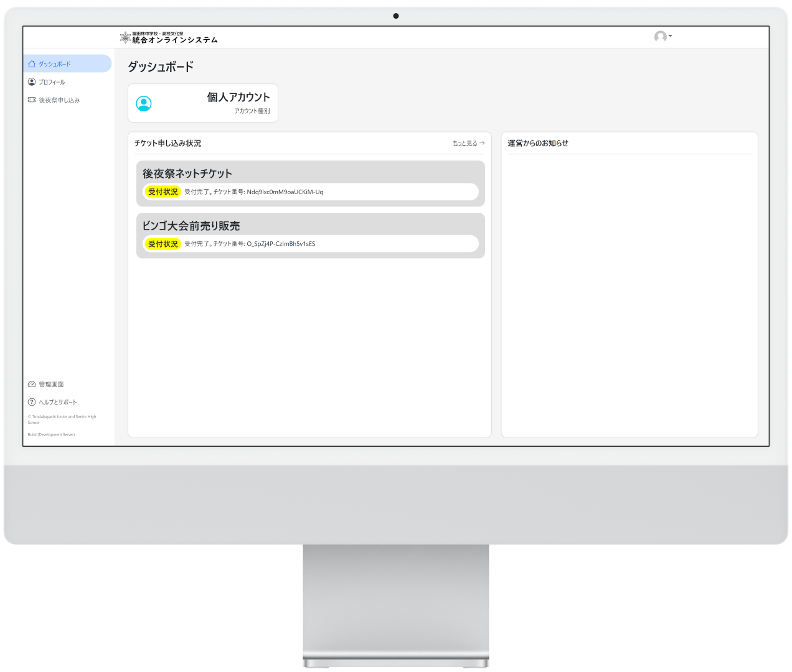Click the ビンゴ大会 ticket number text
This screenshot has height=672, width=792.
(280, 244)
